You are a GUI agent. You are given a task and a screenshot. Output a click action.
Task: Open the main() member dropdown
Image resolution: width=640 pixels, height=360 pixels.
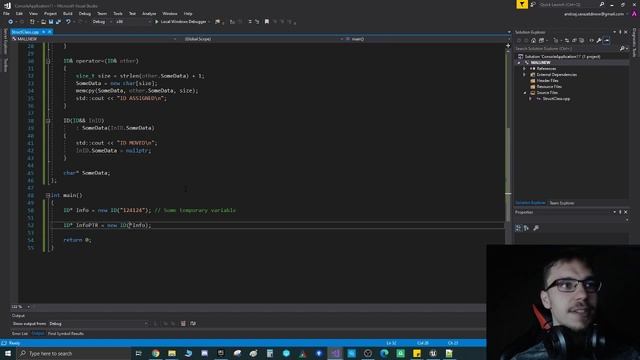point(427,39)
